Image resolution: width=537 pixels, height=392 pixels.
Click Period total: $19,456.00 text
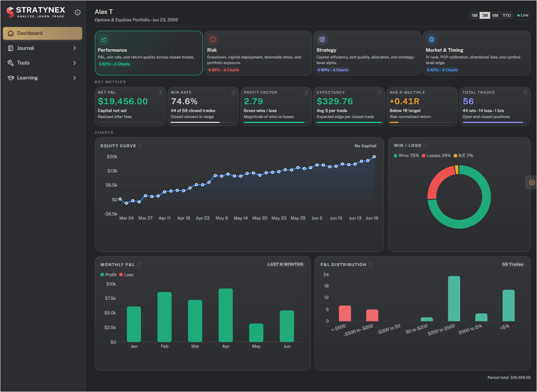tap(509, 378)
